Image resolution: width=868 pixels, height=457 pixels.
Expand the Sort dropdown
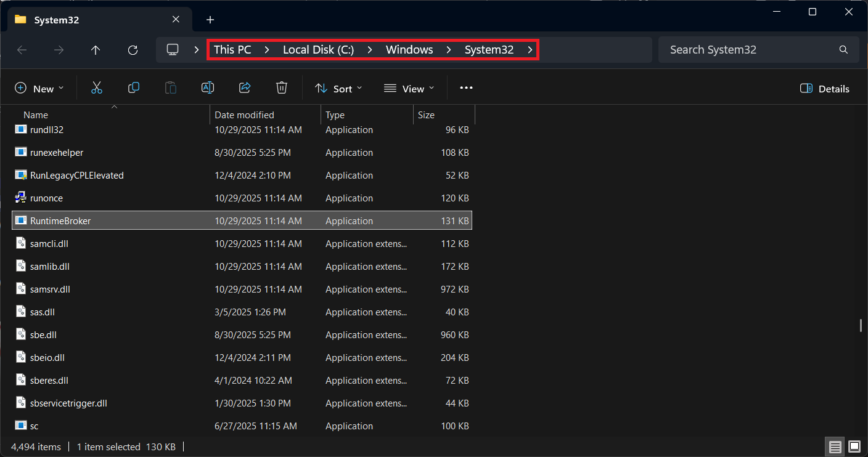(x=338, y=89)
